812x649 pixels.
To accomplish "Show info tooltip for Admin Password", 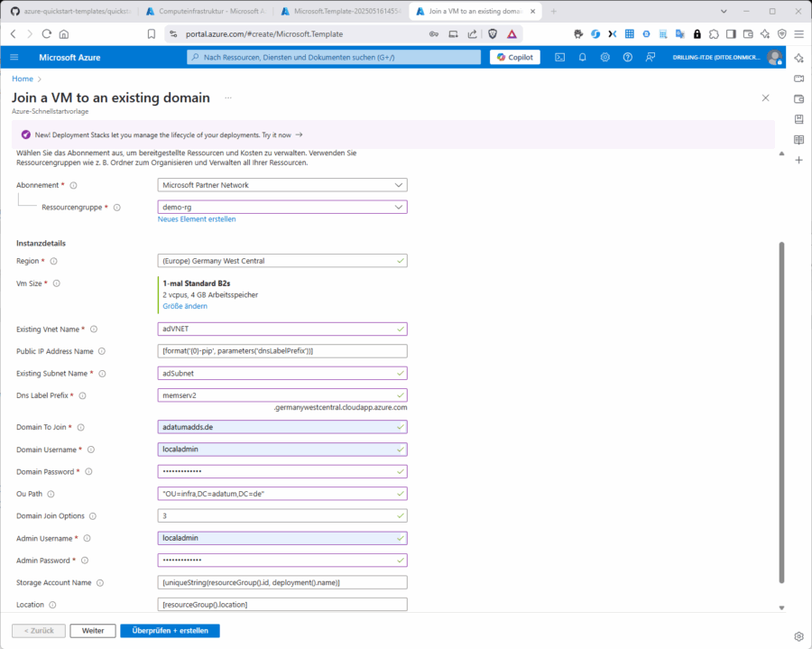I will [x=85, y=561].
